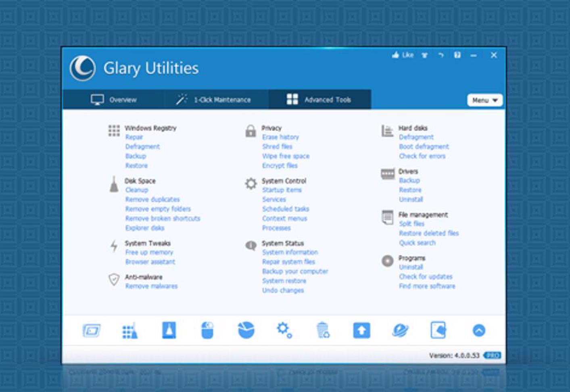Viewport: 570px width, 392px height.
Task: Click Restore under Windows Registry
Action: 136,166
